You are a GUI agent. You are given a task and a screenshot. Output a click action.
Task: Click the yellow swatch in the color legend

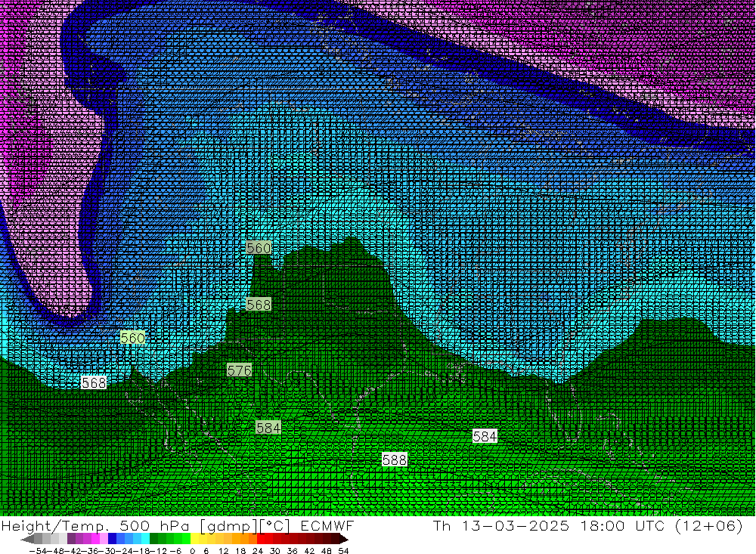point(195,539)
